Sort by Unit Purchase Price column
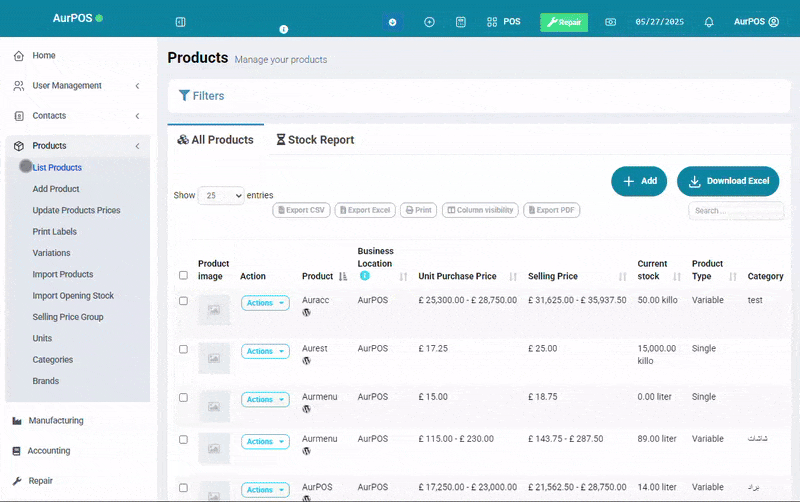This screenshot has width=800, height=502. coord(513,277)
